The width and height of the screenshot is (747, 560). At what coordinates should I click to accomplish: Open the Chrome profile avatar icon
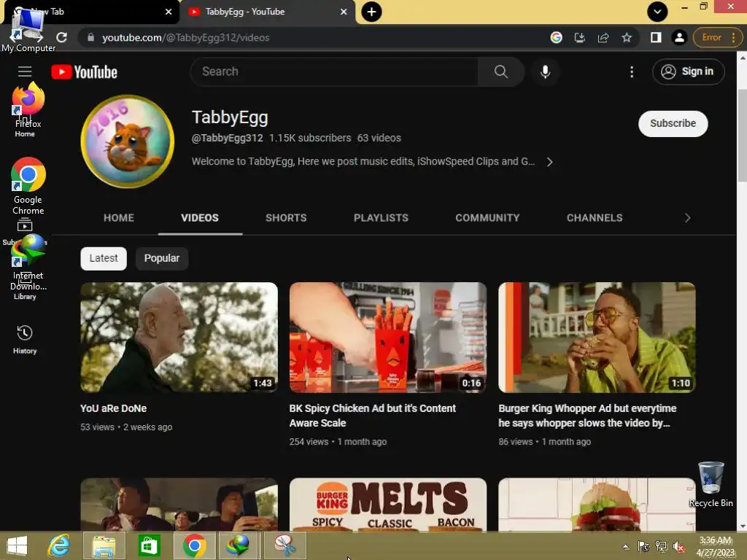(679, 37)
